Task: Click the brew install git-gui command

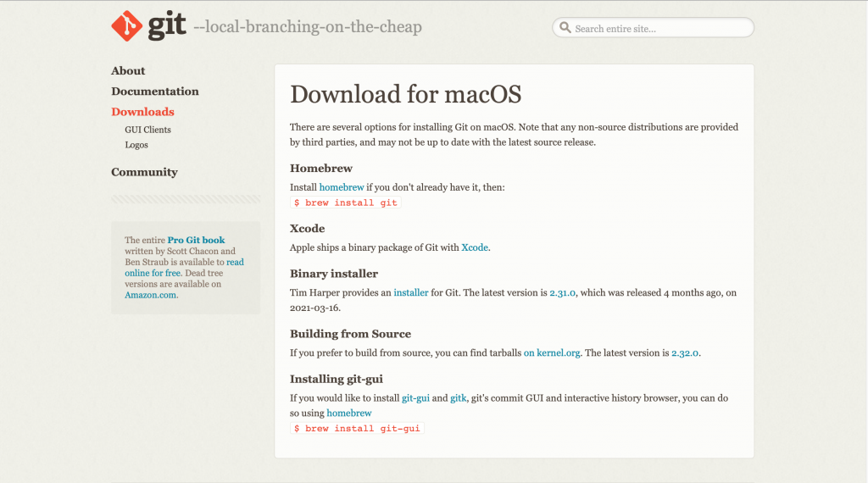Action: [357, 428]
